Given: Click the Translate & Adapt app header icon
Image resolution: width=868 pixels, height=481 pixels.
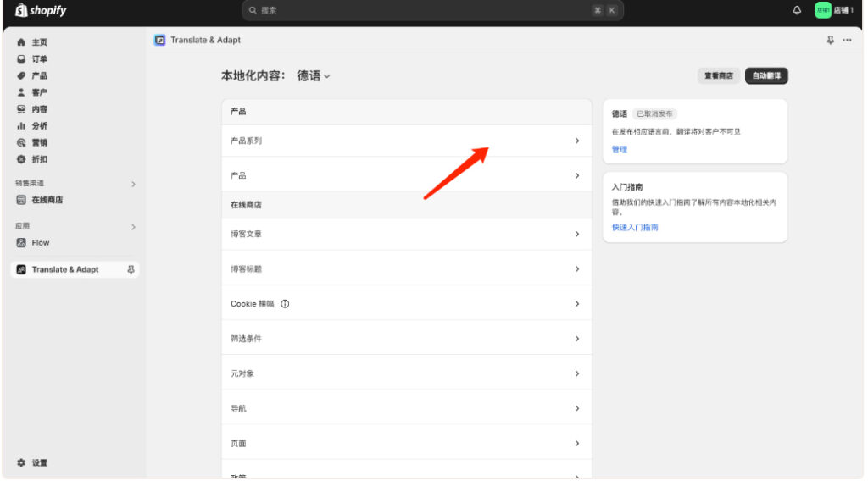Looking at the screenshot, I should (160, 41).
